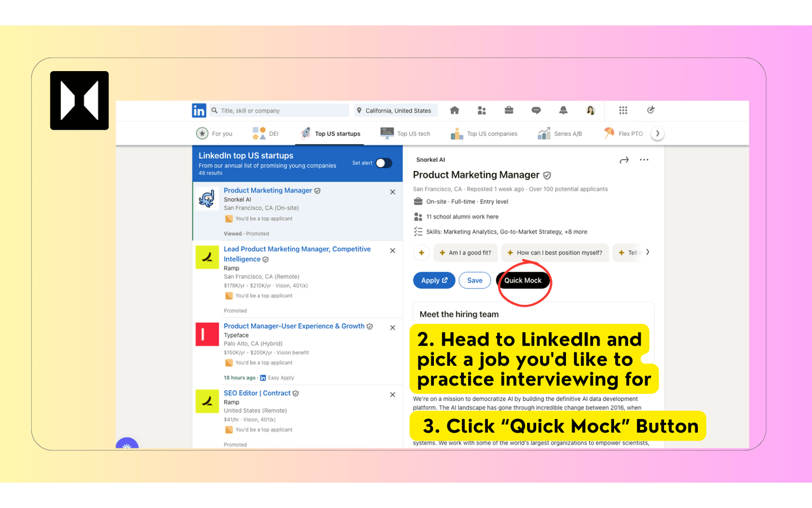
Task: Click the verified badge beside job details title
Action: click(x=547, y=175)
